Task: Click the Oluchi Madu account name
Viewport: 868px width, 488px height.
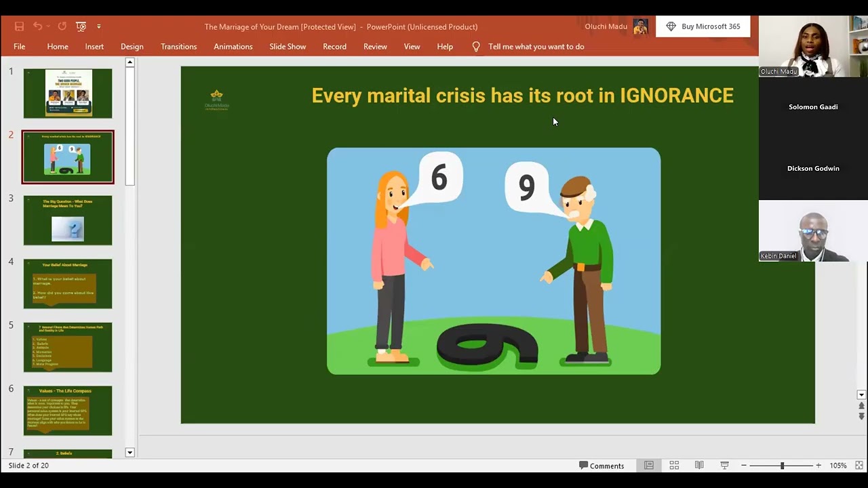Action: pyautogui.click(x=606, y=26)
